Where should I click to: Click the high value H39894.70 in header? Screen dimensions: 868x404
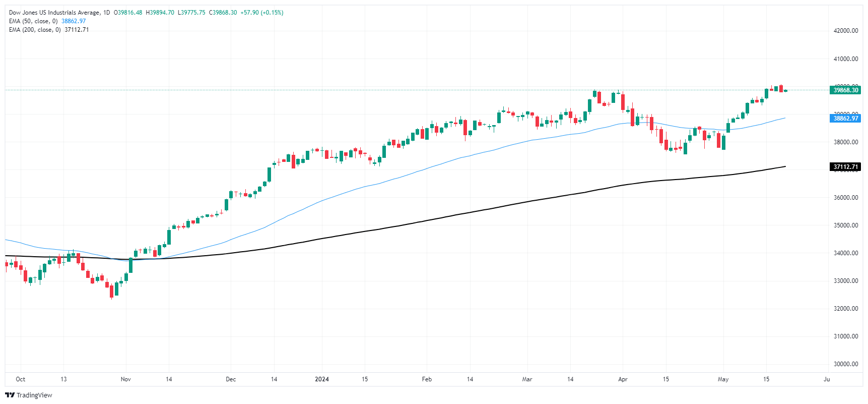pyautogui.click(x=160, y=13)
